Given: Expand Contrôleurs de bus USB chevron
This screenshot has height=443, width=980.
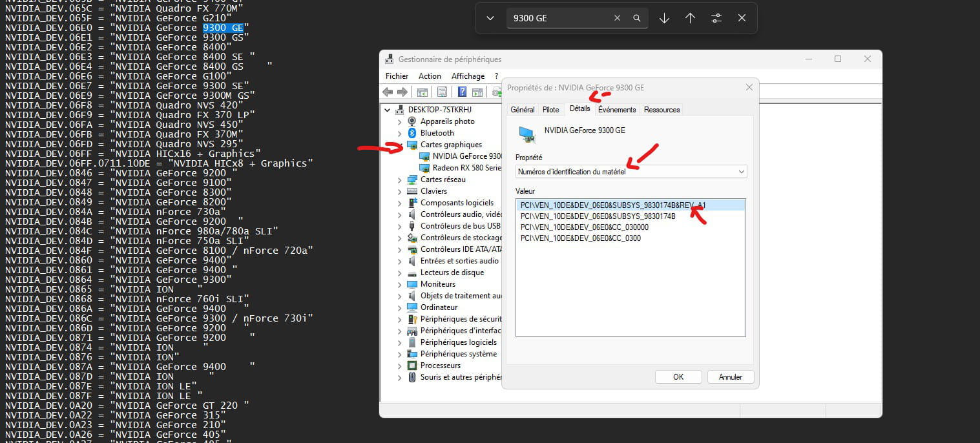Looking at the screenshot, I should click(x=400, y=226).
